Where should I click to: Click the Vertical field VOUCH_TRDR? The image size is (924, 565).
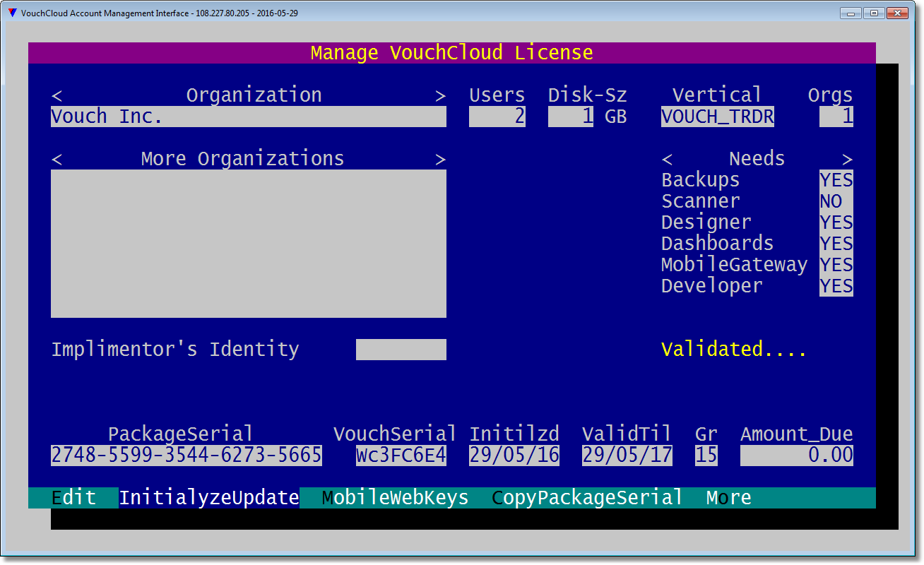(x=718, y=117)
